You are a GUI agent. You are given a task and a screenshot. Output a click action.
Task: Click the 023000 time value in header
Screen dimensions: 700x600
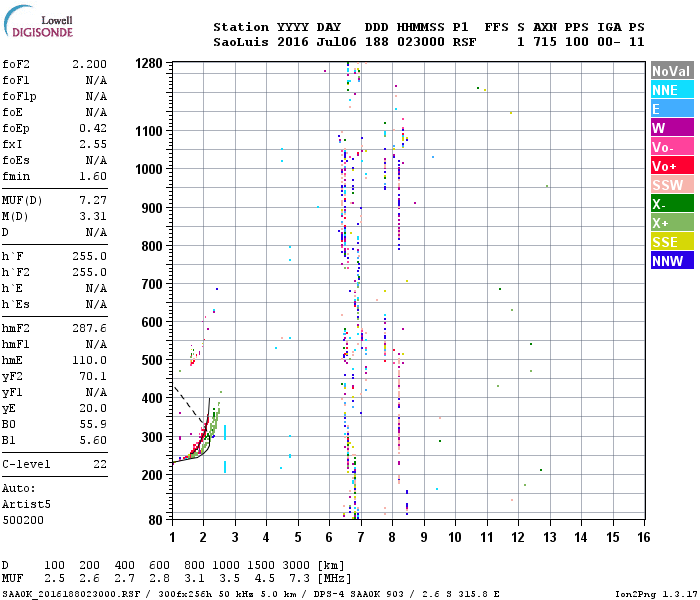pyautogui.click(x=421, y=42)
